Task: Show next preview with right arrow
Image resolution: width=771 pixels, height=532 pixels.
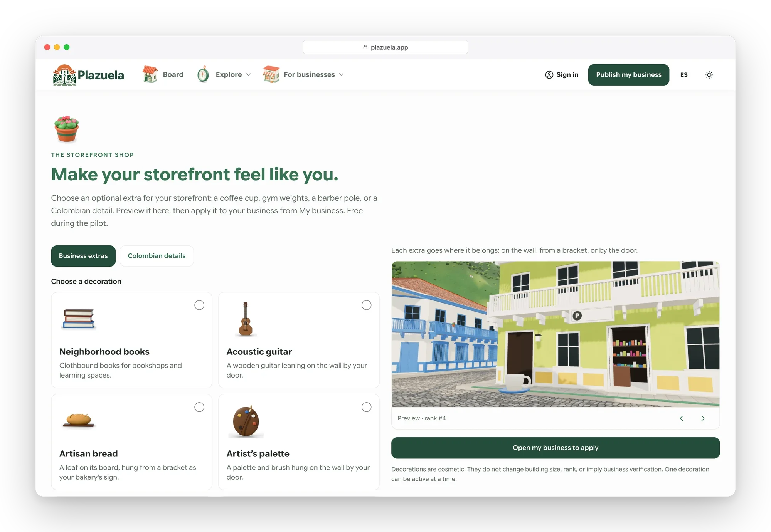Action: 703,418
